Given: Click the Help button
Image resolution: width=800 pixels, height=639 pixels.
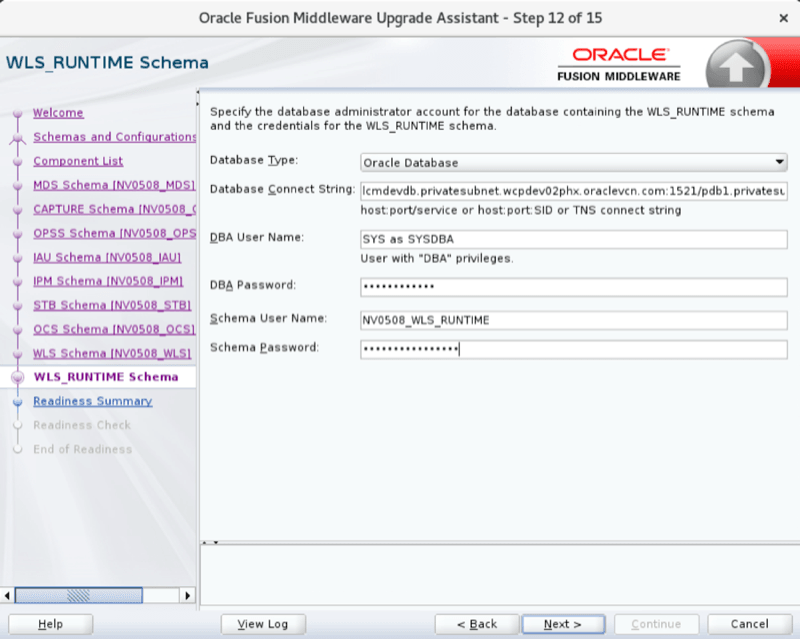Looking at the screenshot, I should pyautogui.click(x=51, y=624).
